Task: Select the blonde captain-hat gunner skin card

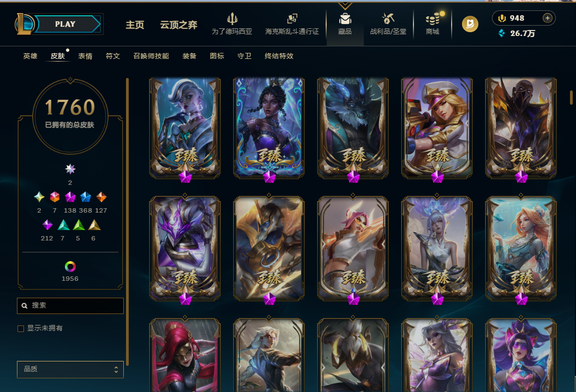Action: coord(437,128)
